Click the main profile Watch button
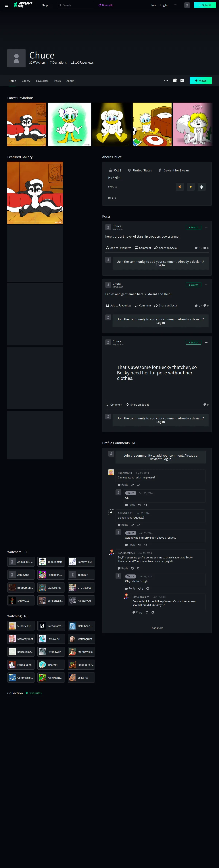This screenshot has height=868, width=219. click(x=201, y=81)
